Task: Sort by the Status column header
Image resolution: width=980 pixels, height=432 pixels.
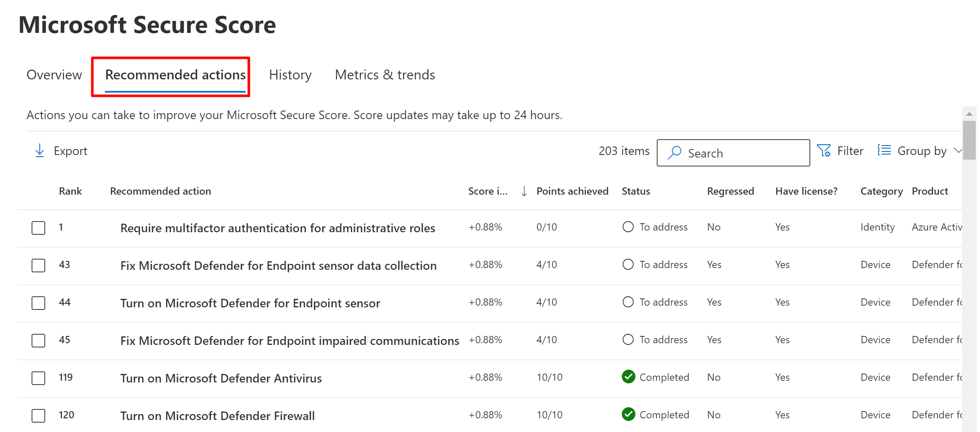Action: 635,191
